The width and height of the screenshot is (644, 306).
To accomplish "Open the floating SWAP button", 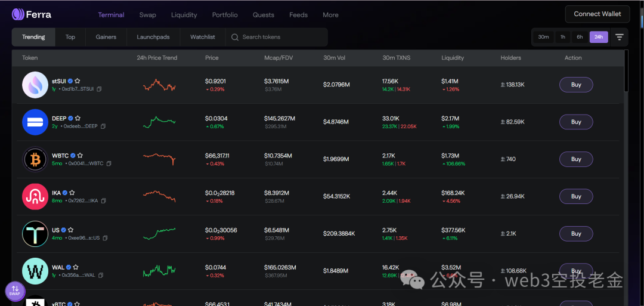I will pyautogui.click(x=15, y=291).
